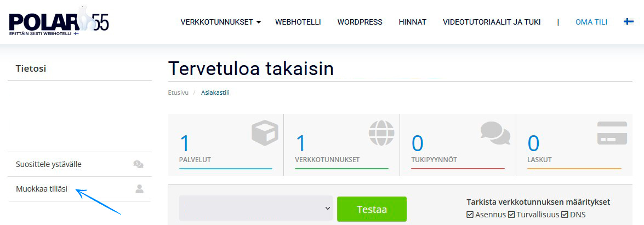Viewport: 644px width, 225px height.
Task: Open the domain selection combo box
Action: click(255, 209)
